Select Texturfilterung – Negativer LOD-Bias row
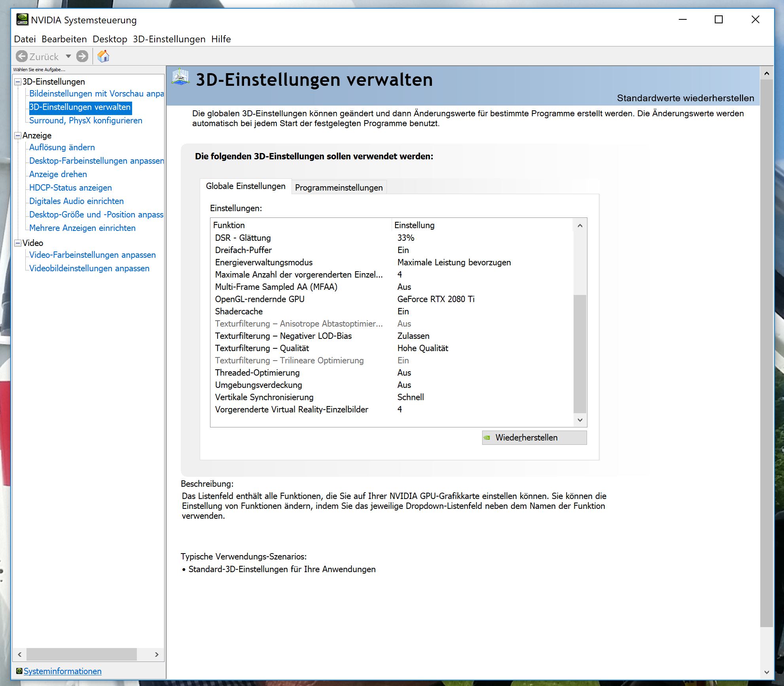This screenshot has height=686, width=784. pyautogui.click(x=392, y=336)
